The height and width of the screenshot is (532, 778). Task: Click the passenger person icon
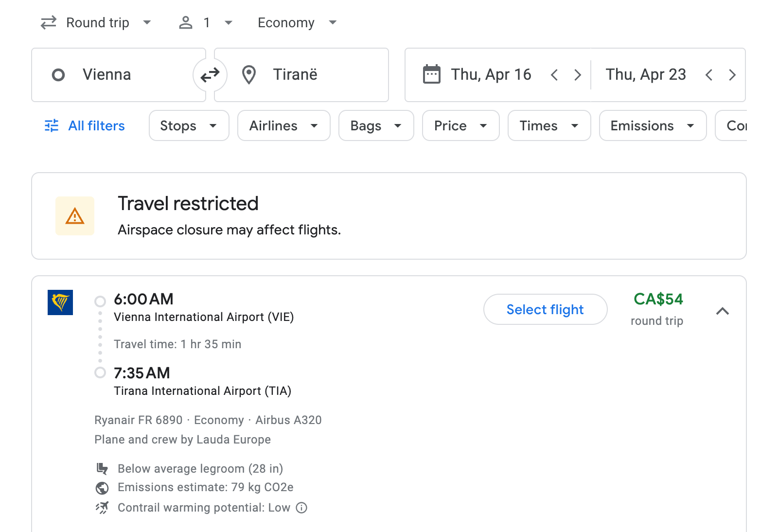coord(185,22)
